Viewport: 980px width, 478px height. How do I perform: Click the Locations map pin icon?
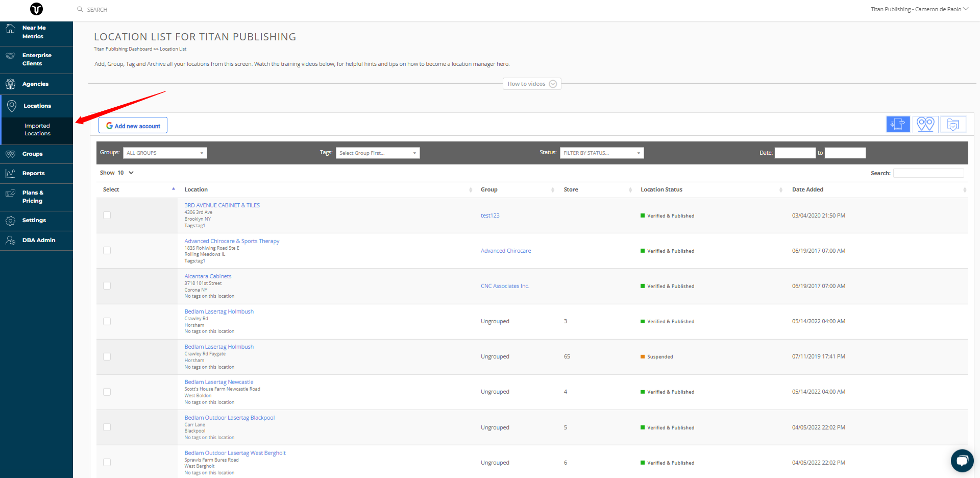(12, 106)
